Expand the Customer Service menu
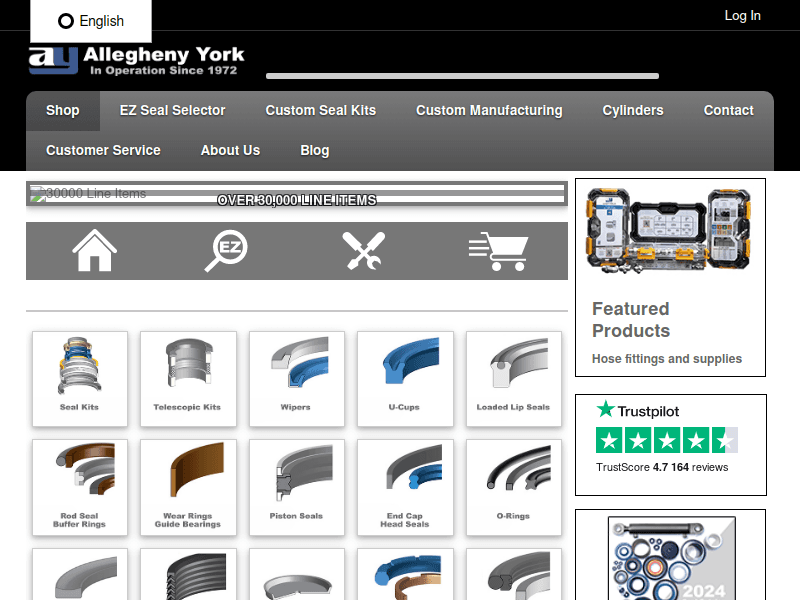The width and height of the screenshot is (800, 600). [103, 151]
